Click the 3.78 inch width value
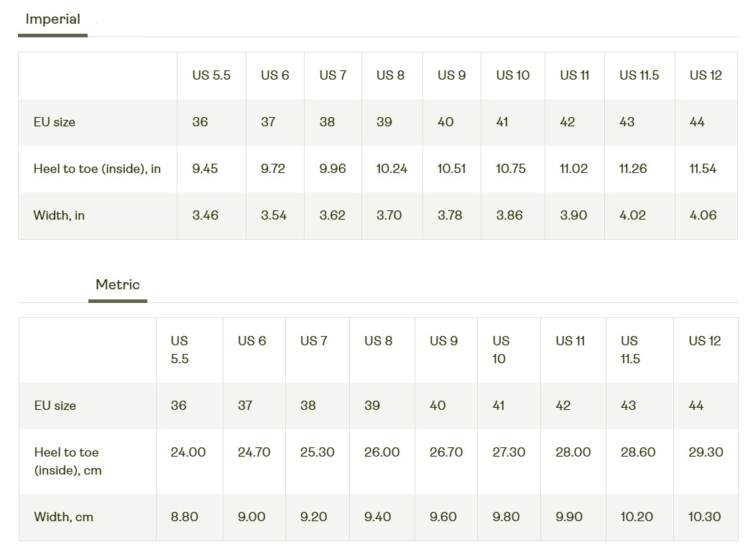The width and height of the screenshot is (748, 560). coord(450,215)
